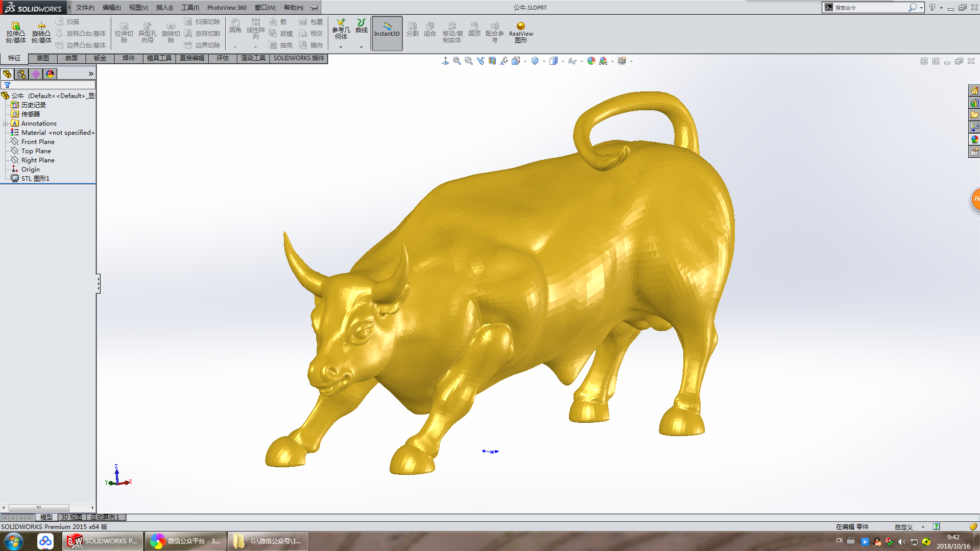Screen dimensions: 980x551
Task: Open the 3D 视图 bottom tab
Action: 71,517
